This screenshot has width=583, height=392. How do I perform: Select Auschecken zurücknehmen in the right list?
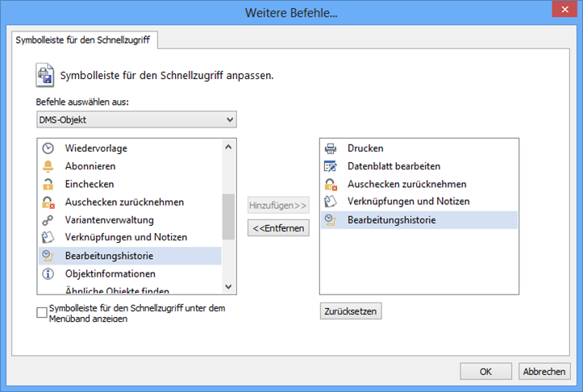coord(406,184)
